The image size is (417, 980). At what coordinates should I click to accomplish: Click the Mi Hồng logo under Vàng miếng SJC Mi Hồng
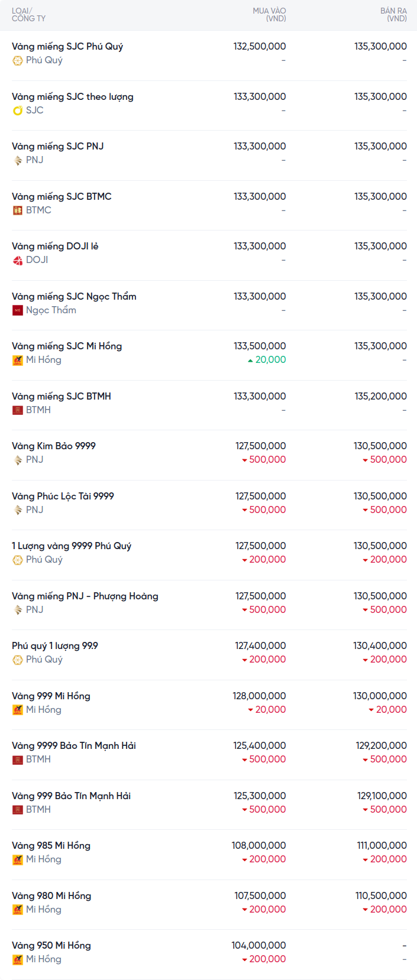[x=18, y=360]
